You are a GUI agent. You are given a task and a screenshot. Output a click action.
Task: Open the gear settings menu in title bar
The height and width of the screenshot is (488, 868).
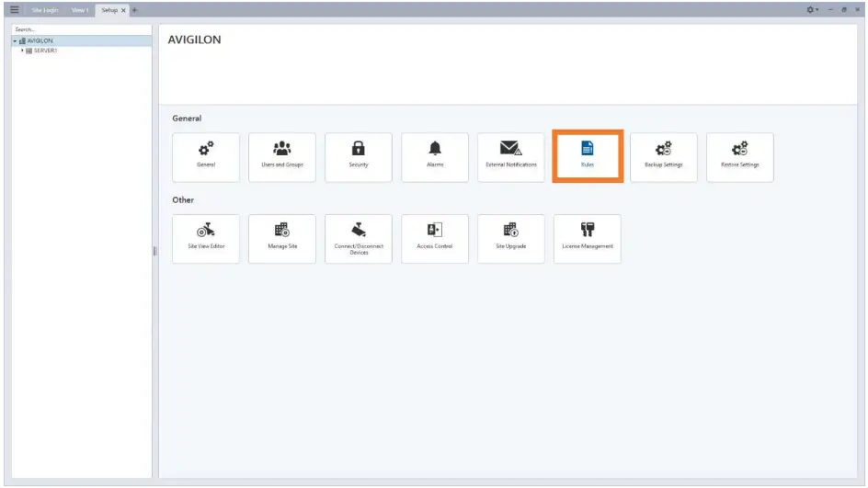[812, 9]
